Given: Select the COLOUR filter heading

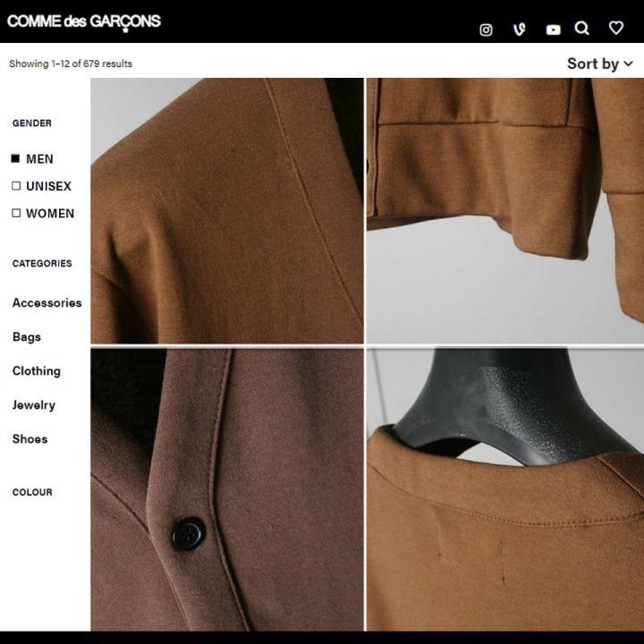Looking at the screenshot, I should tap(32, 492).
